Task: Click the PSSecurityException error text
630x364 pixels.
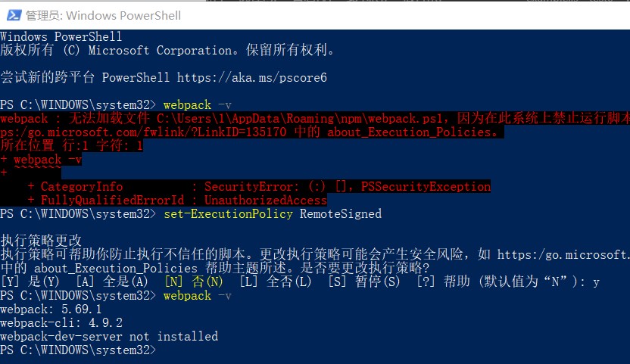Action: click(x=426, y=186)
